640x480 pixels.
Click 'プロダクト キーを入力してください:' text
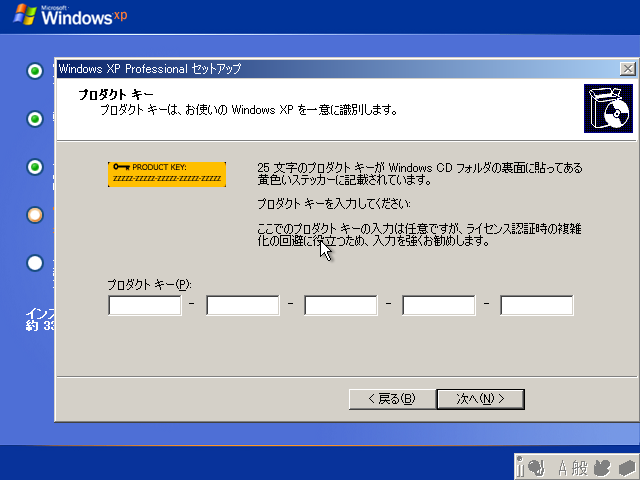pos(334,204)
